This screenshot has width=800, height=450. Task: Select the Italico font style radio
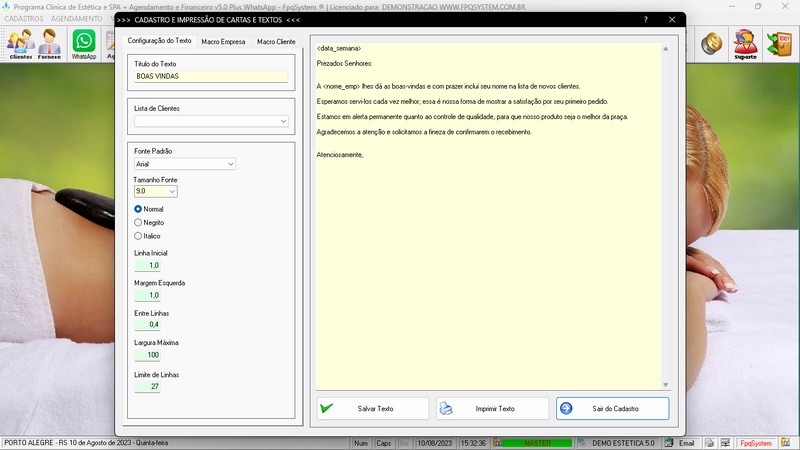(x=138, y=236)
